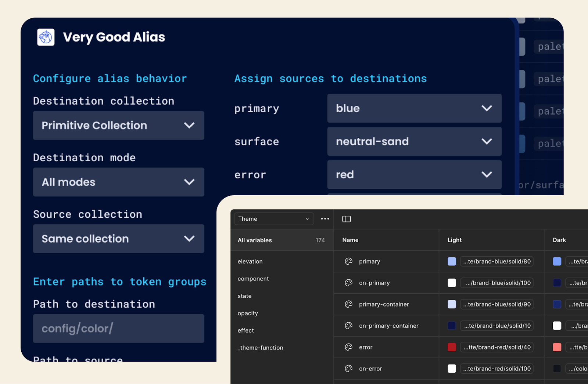Click the red color swatch for error Light
This screenshot has width=588, height=384.
pyautogui.click(x=452, y=347)
